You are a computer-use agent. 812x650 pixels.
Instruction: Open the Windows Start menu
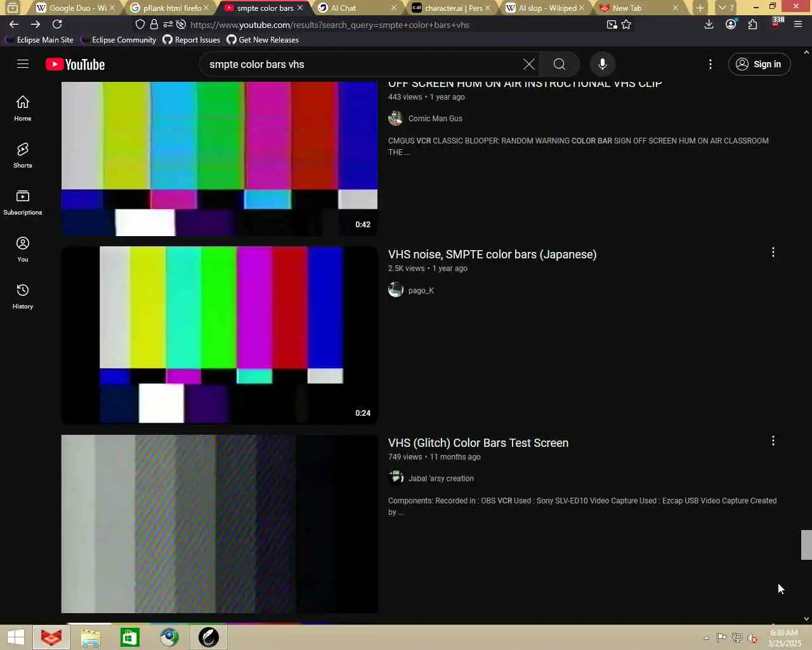coord(15,637)
